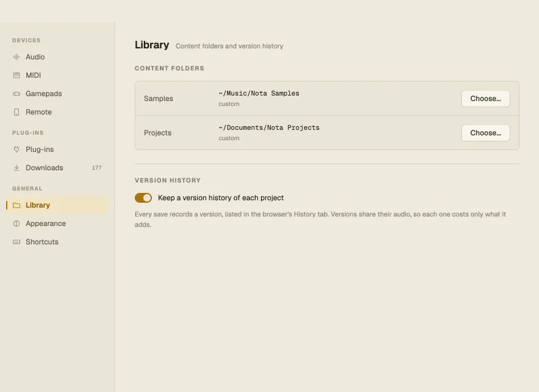Click the CONTENT FOLDERS section header

click(x=170, y=69)
